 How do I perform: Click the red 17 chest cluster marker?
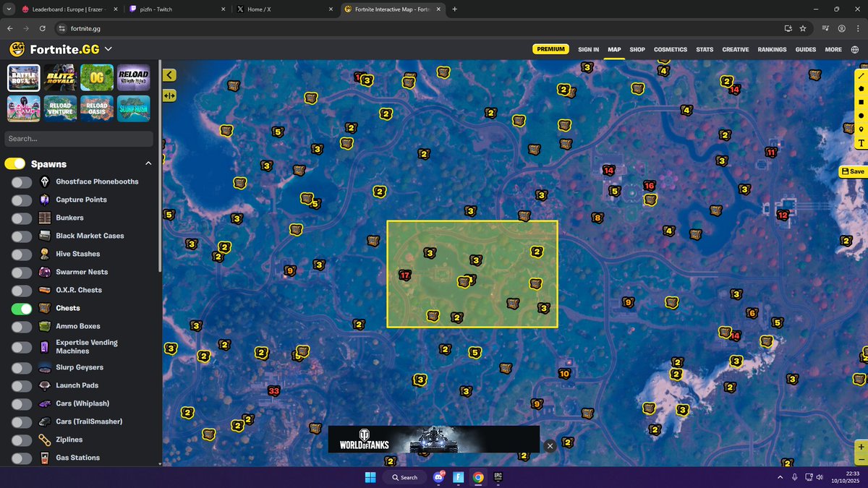click(x=404, y=275)
